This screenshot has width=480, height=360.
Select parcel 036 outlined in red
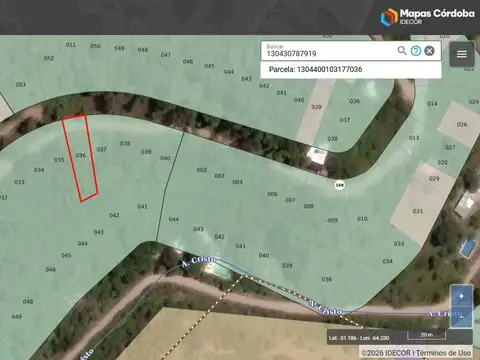click(x=80, y=158)
